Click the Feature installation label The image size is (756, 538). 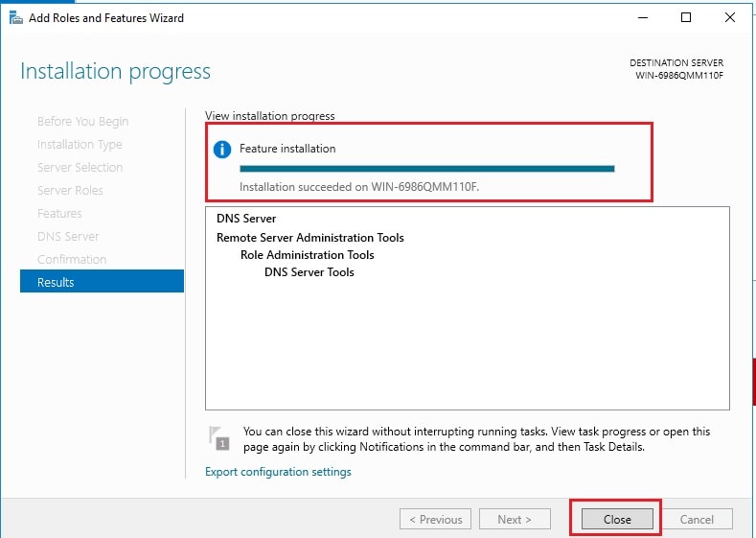287,149
